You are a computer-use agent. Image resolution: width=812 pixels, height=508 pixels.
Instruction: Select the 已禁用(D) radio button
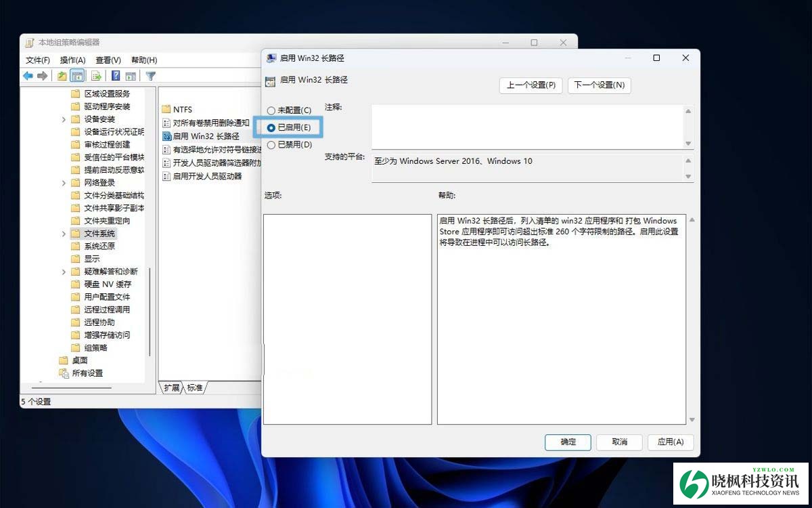coord(271,144)
